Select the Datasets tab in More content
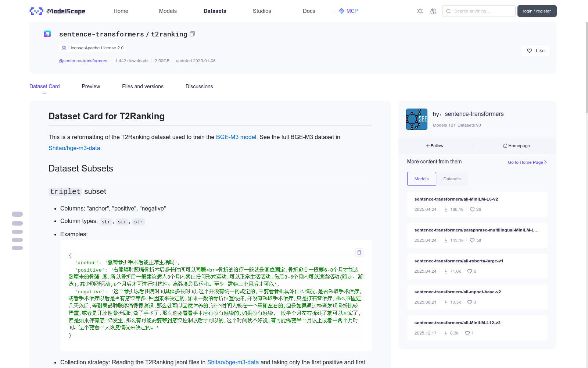This screenshot has width=588, height=368. 452,179
